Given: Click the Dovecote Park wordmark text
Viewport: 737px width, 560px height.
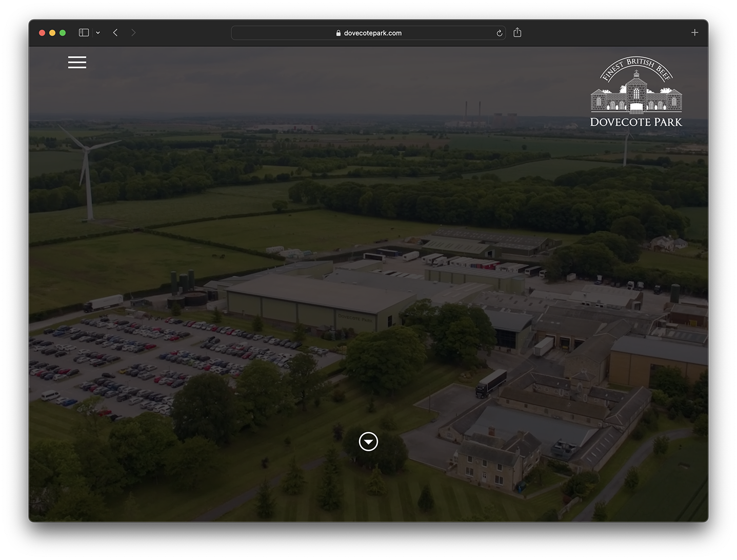Looking at the screenshot, I should (636, 123).
